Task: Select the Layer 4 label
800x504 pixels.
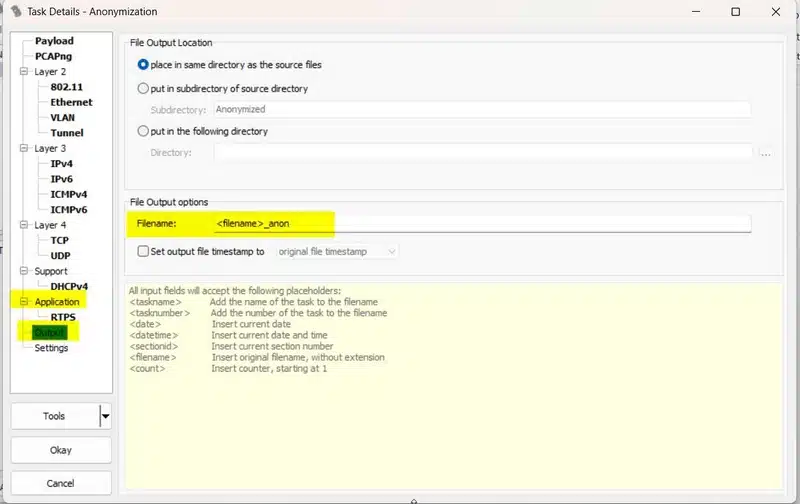Action: pos(50,225)
